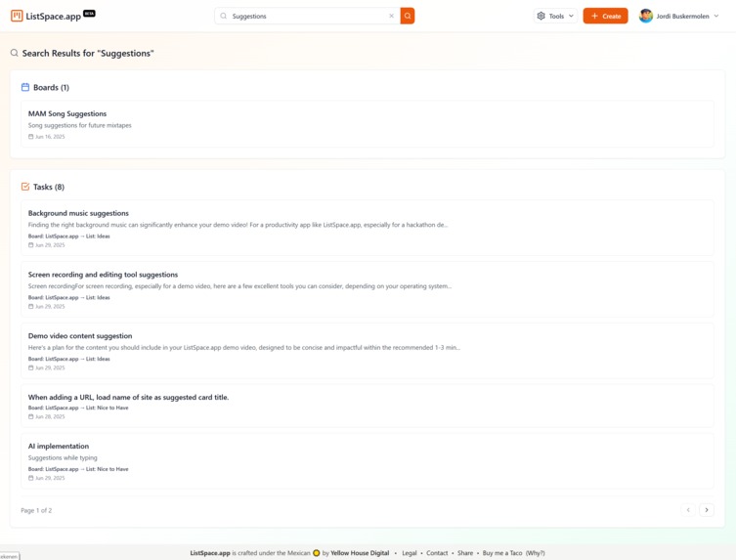Image resolution: width=736 pixels, height=560 pixels.
Task: Click Buy me a Taco link
Action: (x=502, y=553)
